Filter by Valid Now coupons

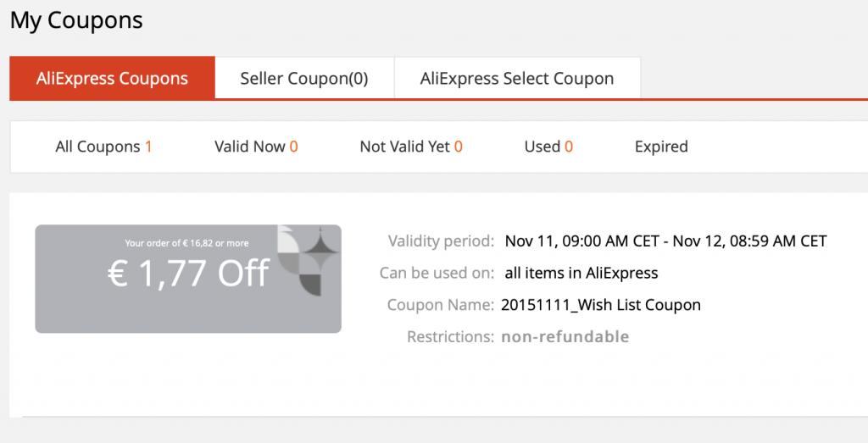[256, 147]
